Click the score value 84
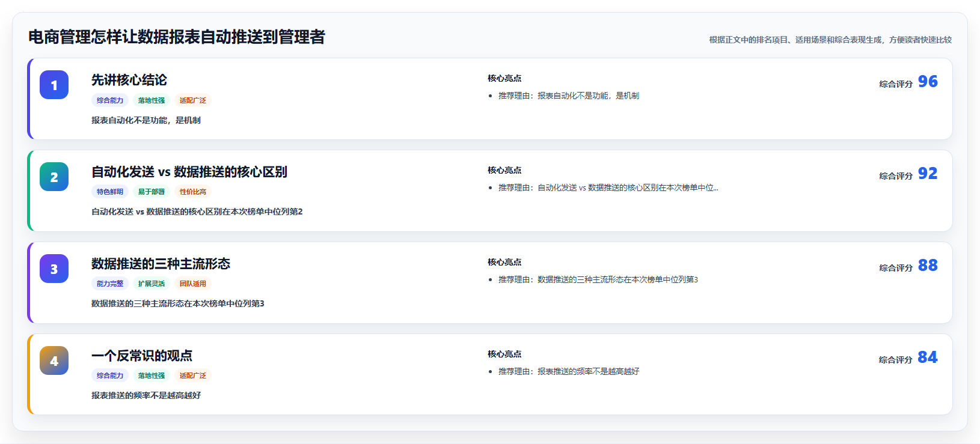This screenshot has width=980, height=444. pyautogui.click(x=928, y=357)
